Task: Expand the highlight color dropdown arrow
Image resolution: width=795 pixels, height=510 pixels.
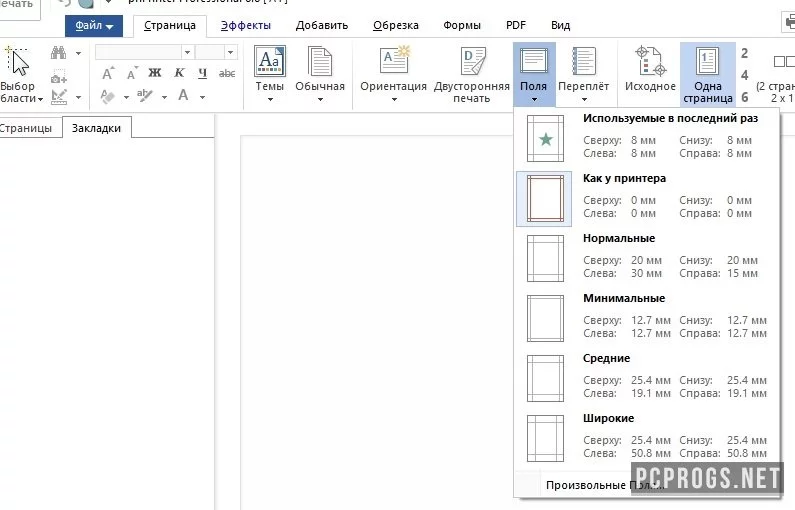Action: coord(164,97)
